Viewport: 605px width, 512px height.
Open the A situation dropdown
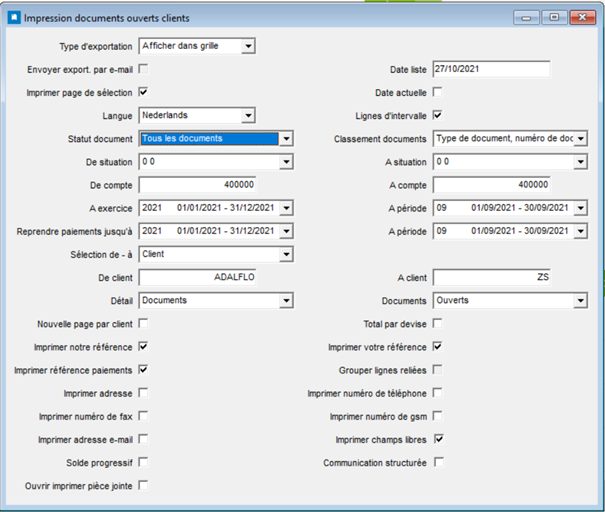[580, 162]
